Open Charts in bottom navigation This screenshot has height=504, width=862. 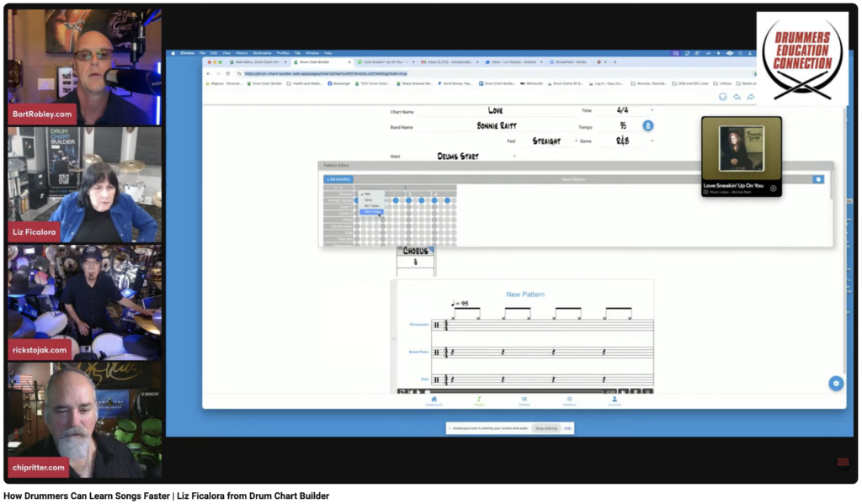click(479, 401)
